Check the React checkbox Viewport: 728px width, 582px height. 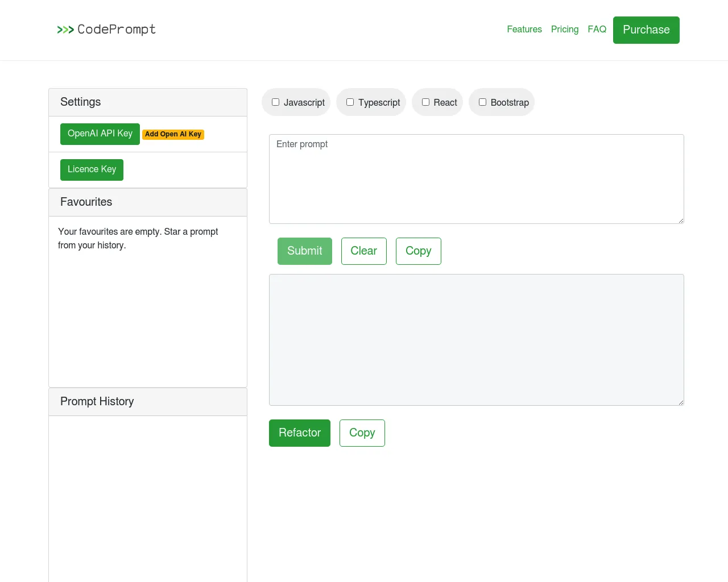coord(425,102)
